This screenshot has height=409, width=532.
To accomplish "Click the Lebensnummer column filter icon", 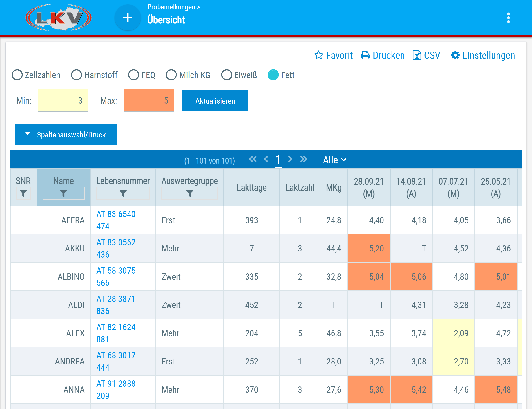I will (123, 194).
